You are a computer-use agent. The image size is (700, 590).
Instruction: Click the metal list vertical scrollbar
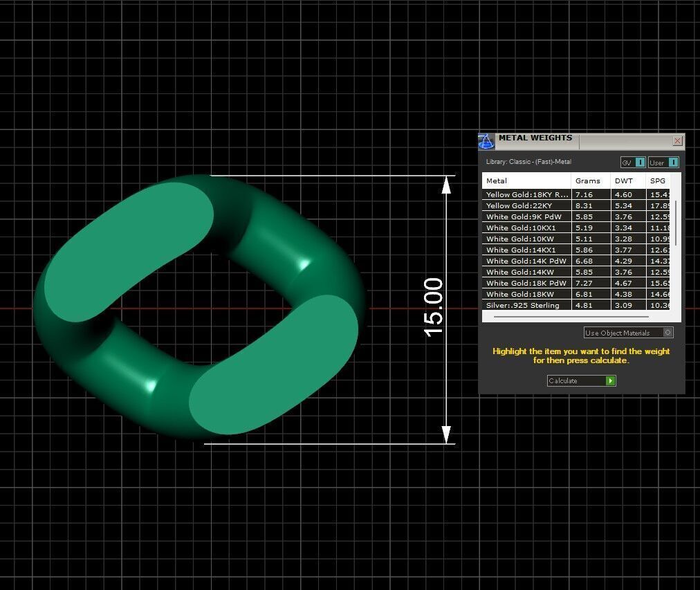(x=676, y=223)
